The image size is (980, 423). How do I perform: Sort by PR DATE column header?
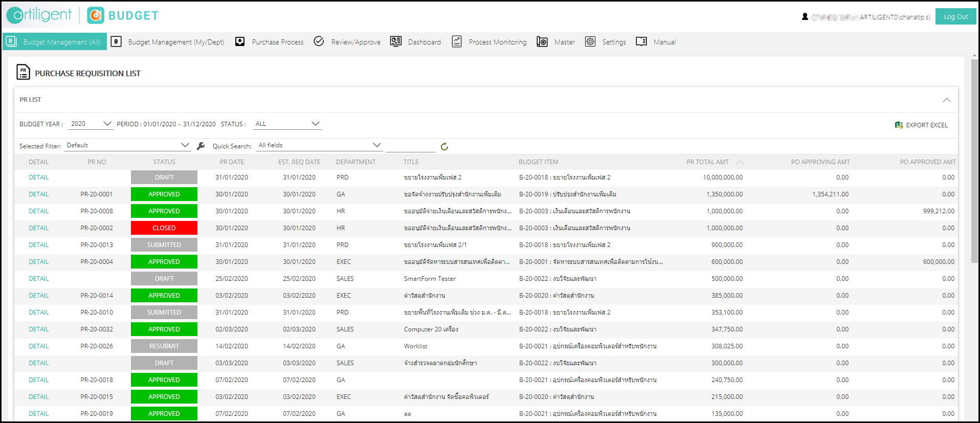click(232, 162)
